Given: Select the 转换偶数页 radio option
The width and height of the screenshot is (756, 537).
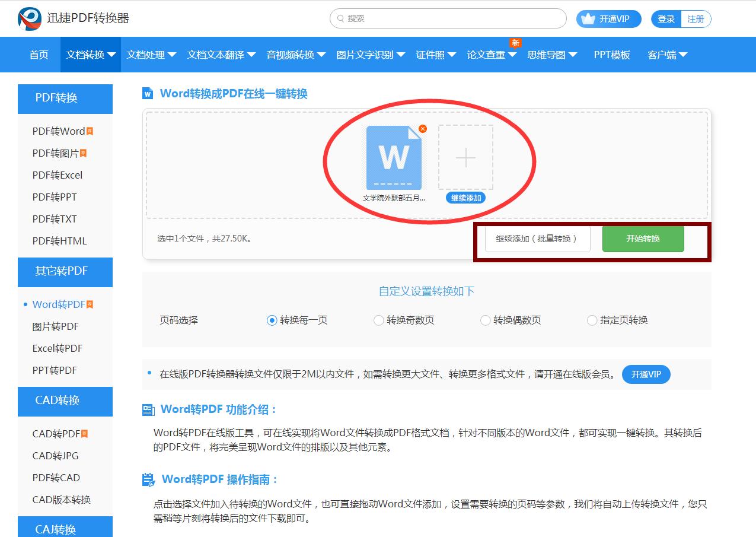Looking at the screenshot, I should [x=485, y=320].
